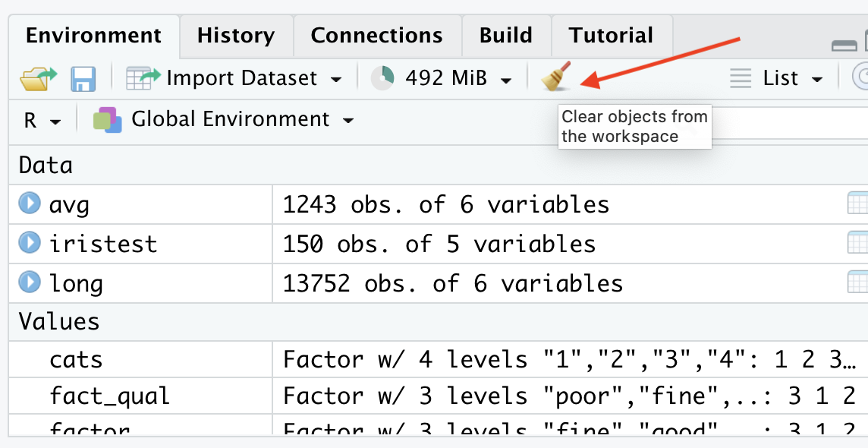The image size is (868, 448).
Task: Open the Build tab
Action: point(506,36)
